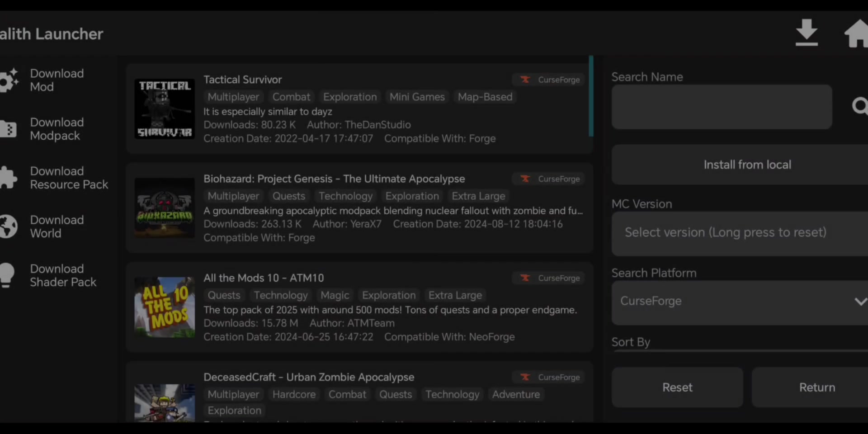
Task: Click Quests tag on All the Mods 10
Action: click(x=224, y=295)
